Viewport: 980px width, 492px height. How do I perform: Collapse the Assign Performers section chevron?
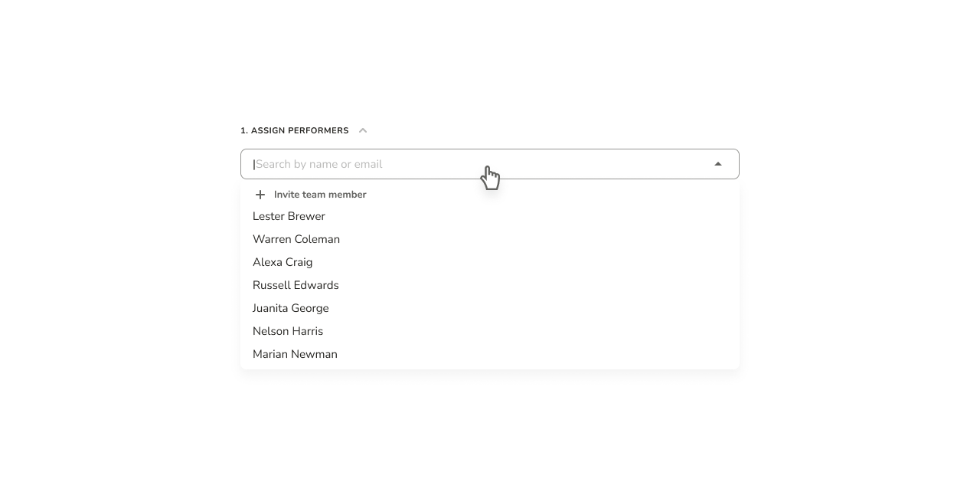pyautogui.click(x=363, y=130)
